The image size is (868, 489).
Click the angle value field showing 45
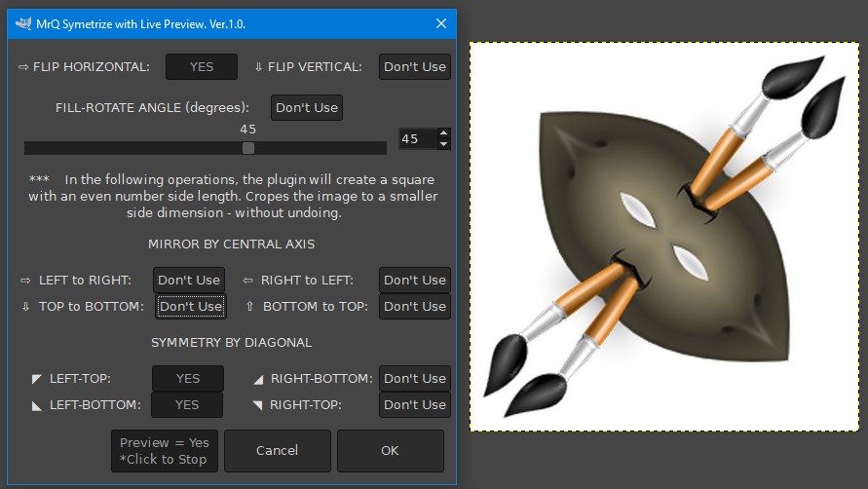(x=418, y=139)
